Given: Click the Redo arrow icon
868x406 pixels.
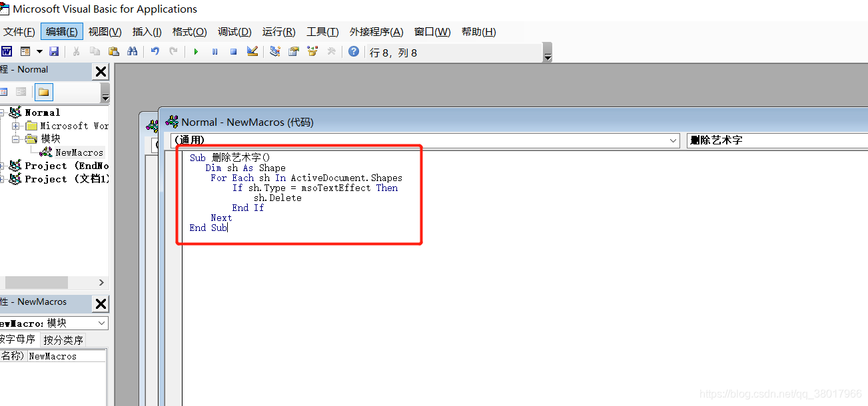Looking at the screenshot, I should pos(173,51).
